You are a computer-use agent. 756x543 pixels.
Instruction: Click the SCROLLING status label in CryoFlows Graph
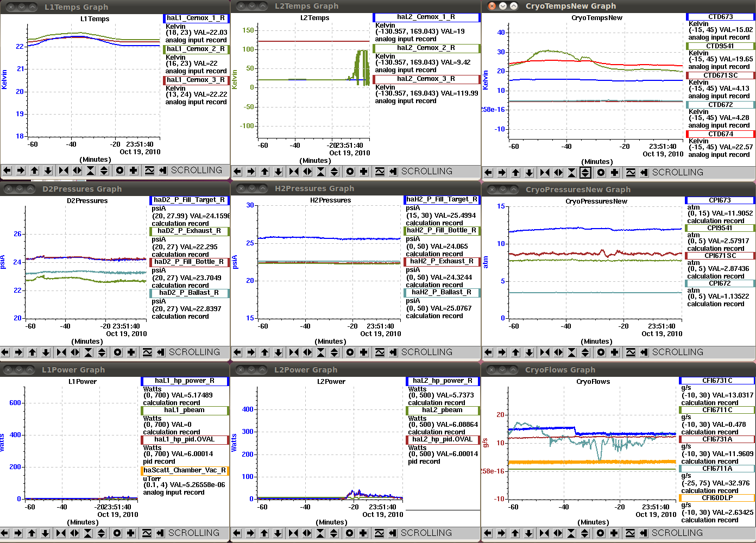click(677, 533)
